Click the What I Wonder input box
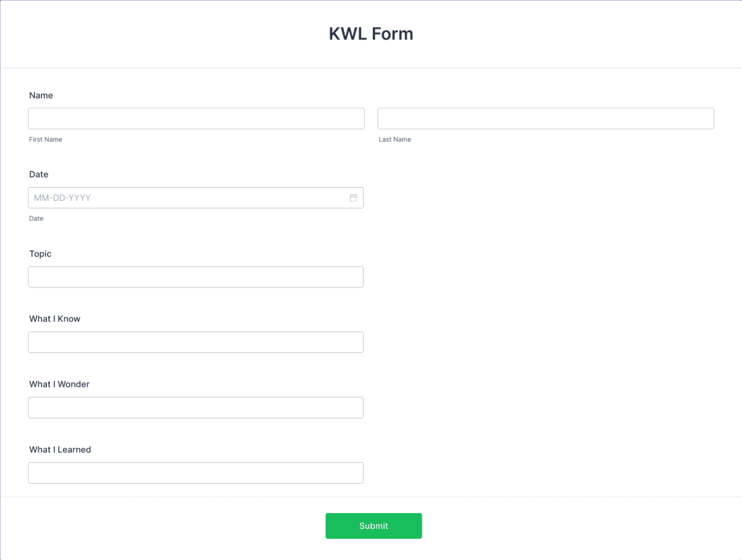The width and height of the screenshot is (742, 560). [x=196, y=407]
